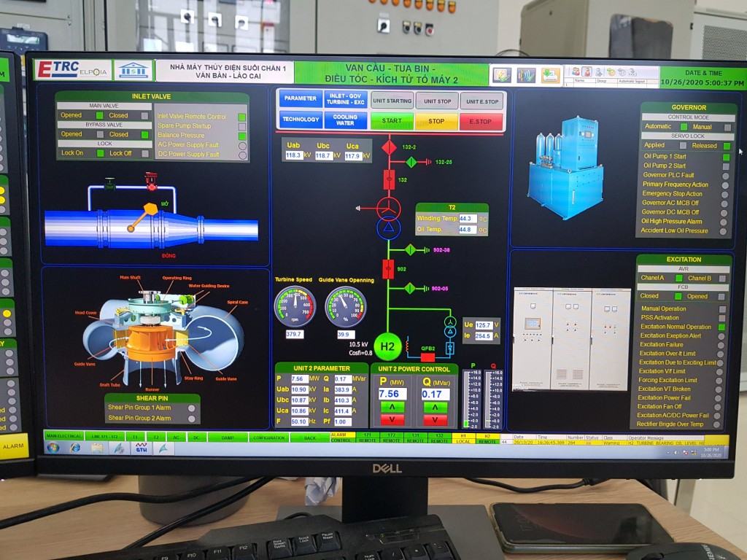Open Internet Explorer from the Windows taskbar
This screenshot has height=560, width=747.
(74, 448)
